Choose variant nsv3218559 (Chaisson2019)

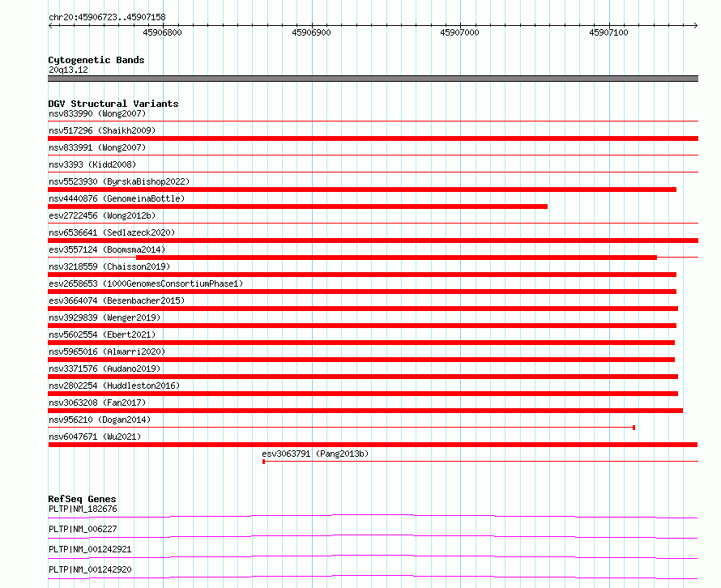tap(109, 266)
